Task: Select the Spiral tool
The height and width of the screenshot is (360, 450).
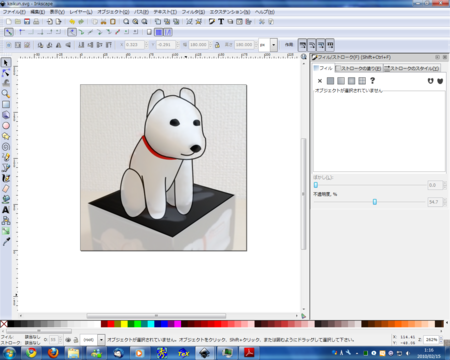Action: coord(6,147)
